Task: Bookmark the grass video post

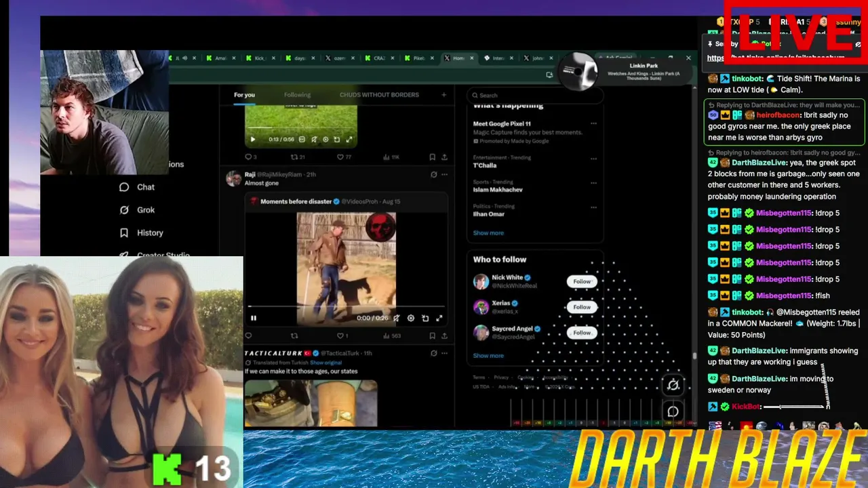Action: tap(433, 157)
